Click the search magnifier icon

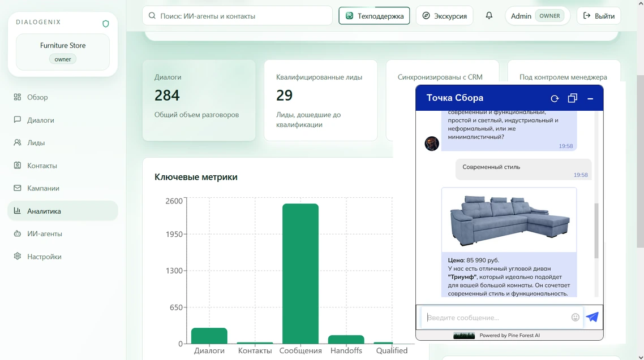tap(152, 16)
